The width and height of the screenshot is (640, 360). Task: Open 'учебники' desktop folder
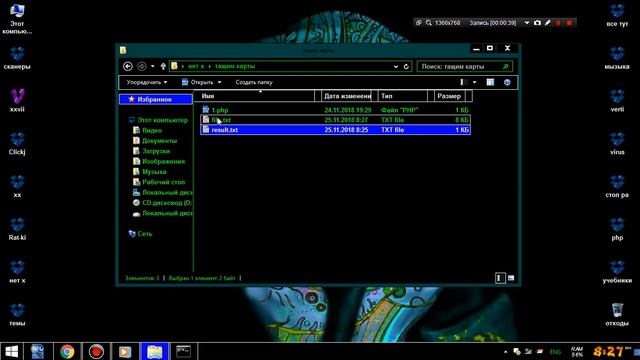[617, 272]
